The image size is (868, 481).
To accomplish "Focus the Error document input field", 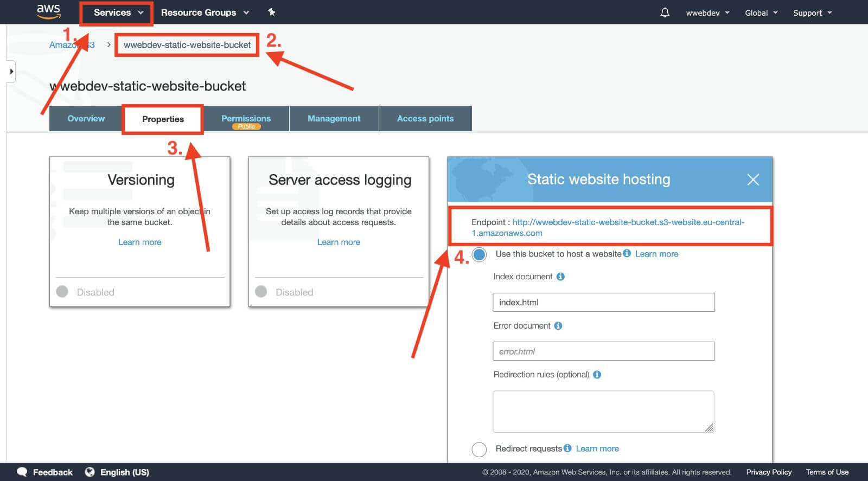I will [603, 351].
